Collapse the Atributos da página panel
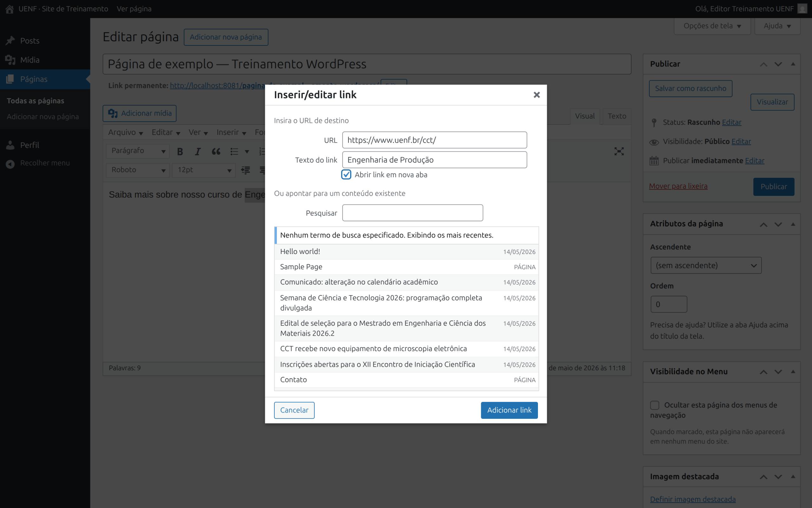This screenshot has height=508, width=812. 793,224
